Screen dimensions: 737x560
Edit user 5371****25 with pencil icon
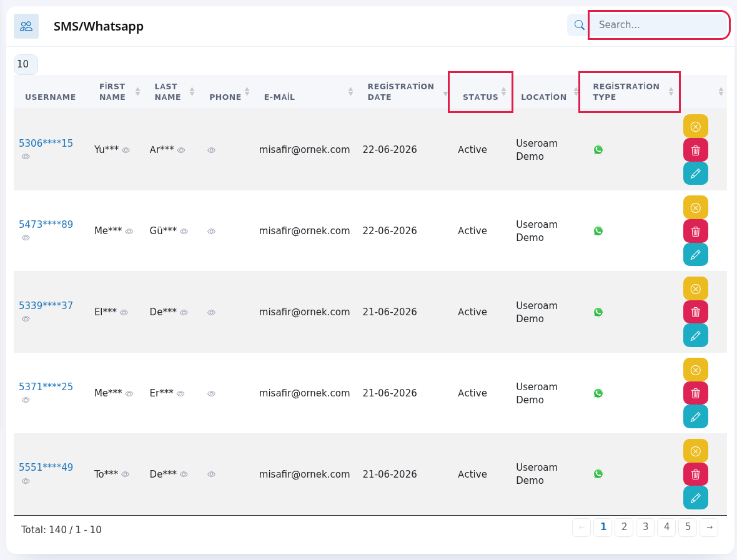coord(696,417)
